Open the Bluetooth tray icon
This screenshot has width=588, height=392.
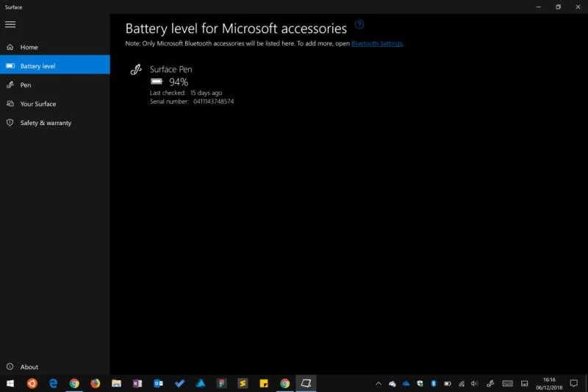click(x=434, y=383)
